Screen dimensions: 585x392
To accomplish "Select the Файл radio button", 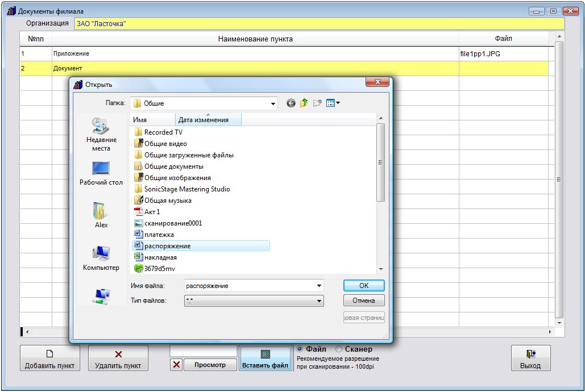I will 300,349.
